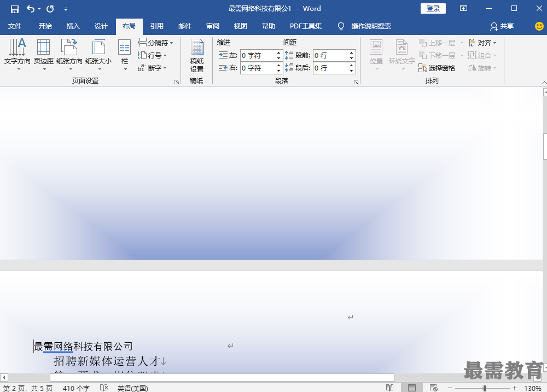Switch to the 引用 tab
547x392 pixels.
tap(156, 26)
